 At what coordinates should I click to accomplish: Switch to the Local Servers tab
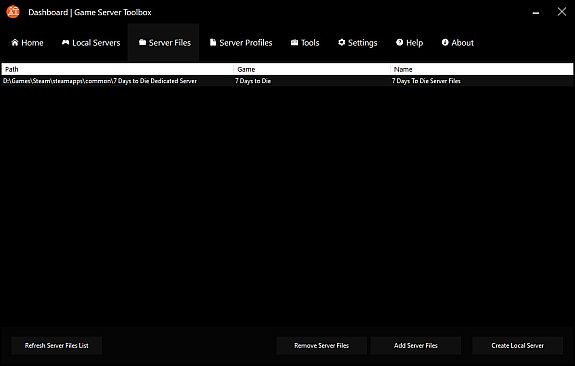point(91,43)
